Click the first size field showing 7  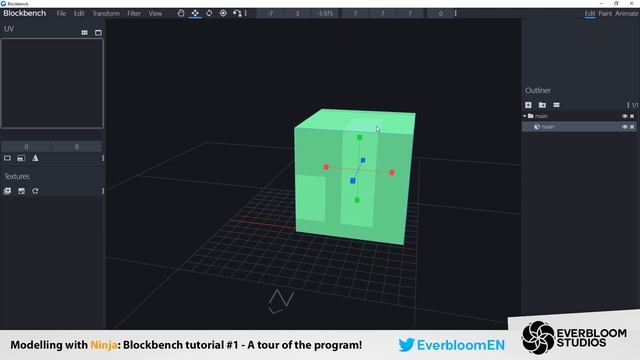click(x=355, y=13)
